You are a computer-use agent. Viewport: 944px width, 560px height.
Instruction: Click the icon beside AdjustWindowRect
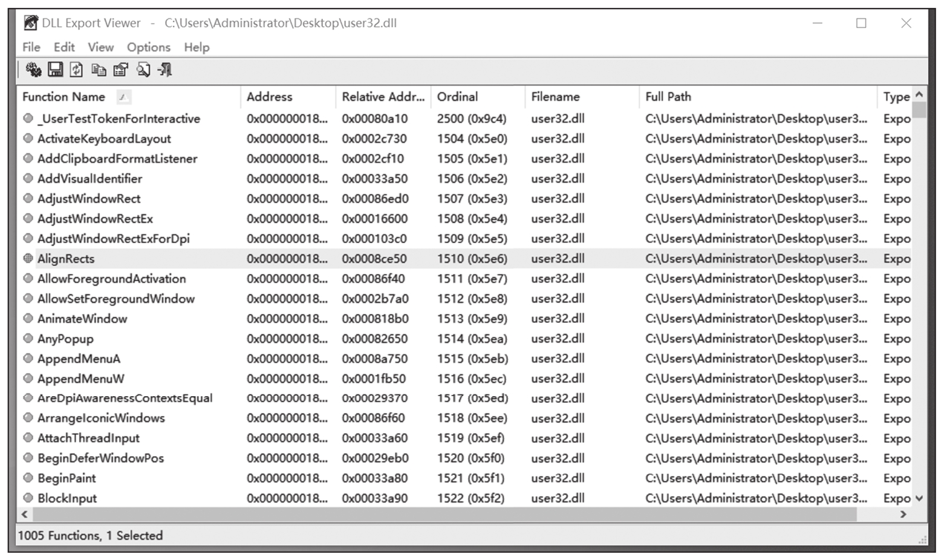[28, 198]
